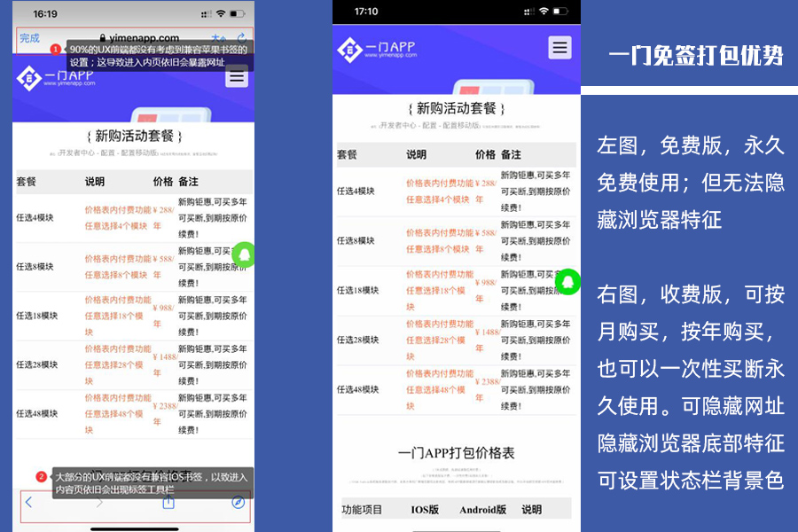
Task: Select 任选8模块 row in 17:10 phone
Action: [x=457, y=241]
